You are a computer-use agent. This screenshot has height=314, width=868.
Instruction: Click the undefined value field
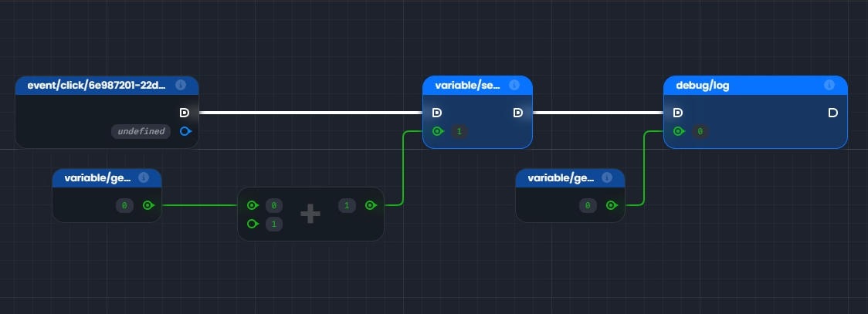point(141,132)
